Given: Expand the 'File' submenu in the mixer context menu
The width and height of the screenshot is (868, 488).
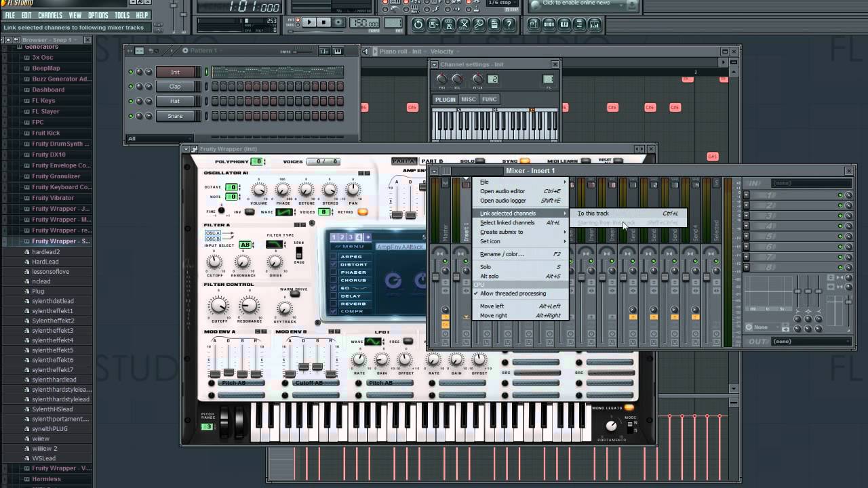Looking at the screenshot, I should click(520, 182).
